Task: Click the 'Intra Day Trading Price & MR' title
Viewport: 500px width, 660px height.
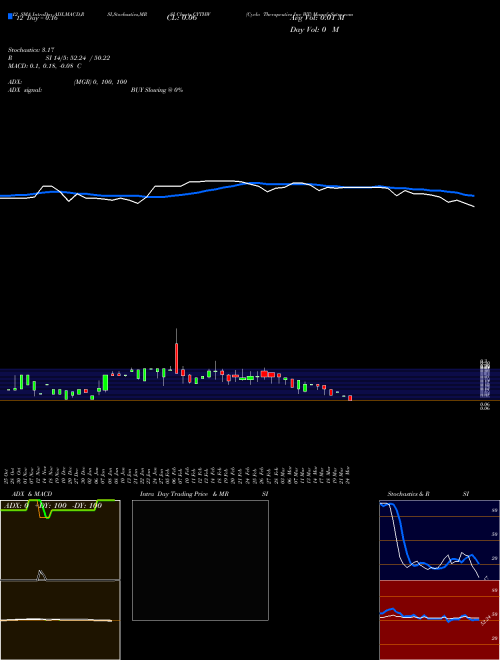Action: [x=184, y=494]
